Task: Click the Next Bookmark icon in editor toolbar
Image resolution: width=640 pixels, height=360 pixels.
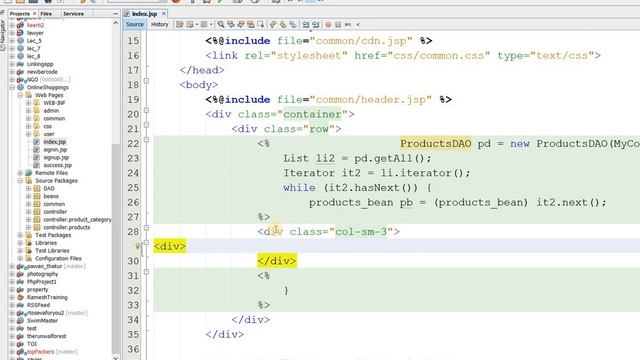Action: click(282, 24)
